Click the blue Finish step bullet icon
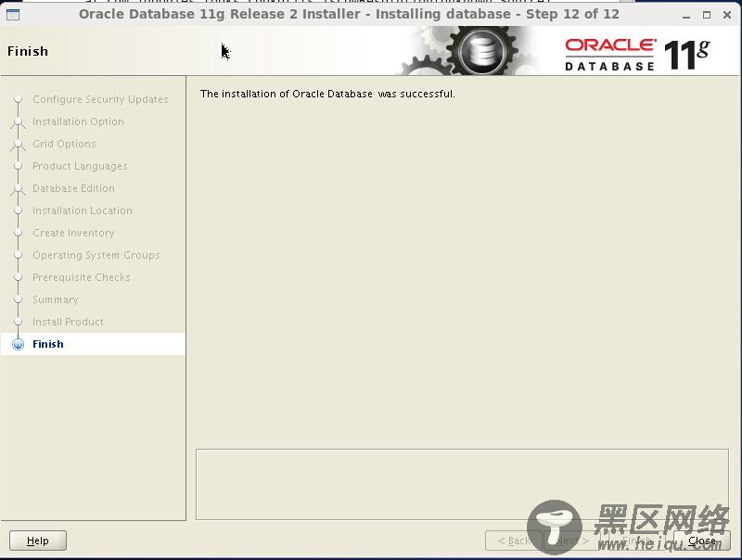742x560 pixels. pos(18,344)
